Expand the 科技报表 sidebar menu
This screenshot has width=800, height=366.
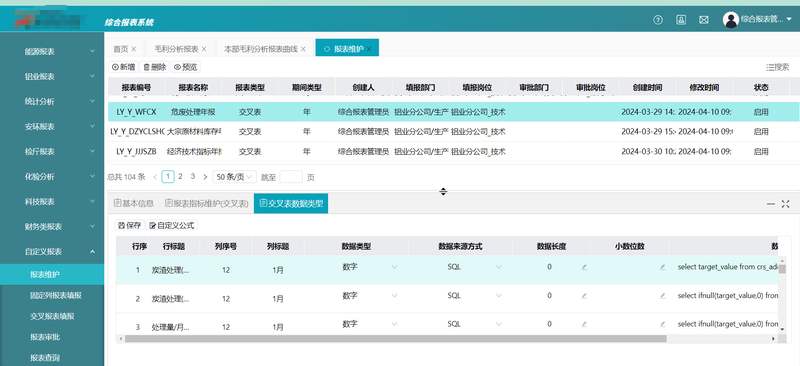pyautogui.click(x=52, y=202)
